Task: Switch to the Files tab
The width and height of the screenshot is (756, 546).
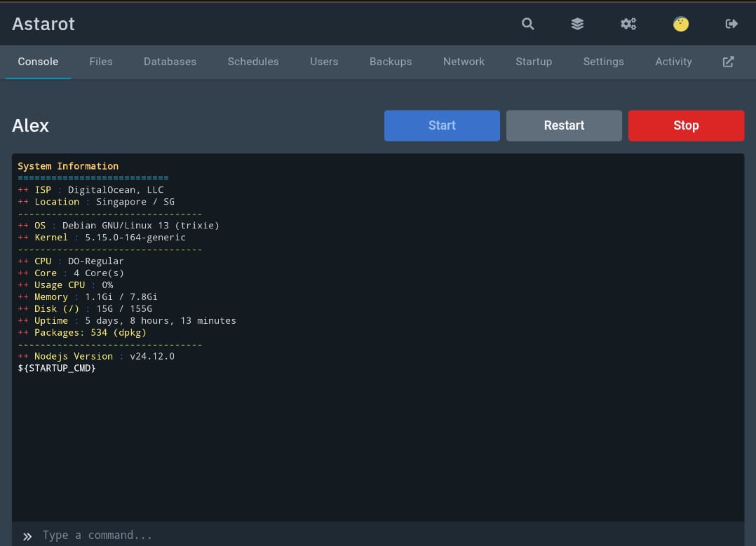Action: click(101, 62)
